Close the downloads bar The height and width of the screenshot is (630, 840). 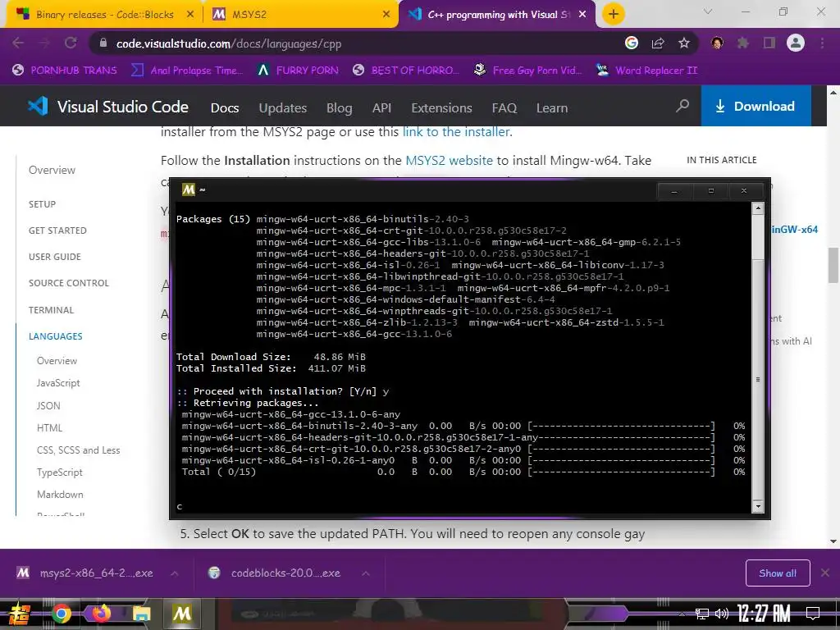point(825,573)
